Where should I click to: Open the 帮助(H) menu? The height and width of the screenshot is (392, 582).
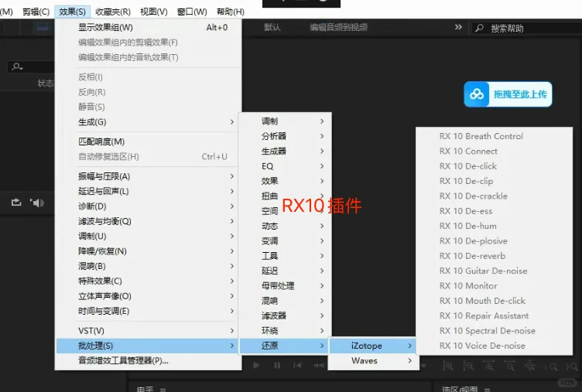click(x=231, y=12)
